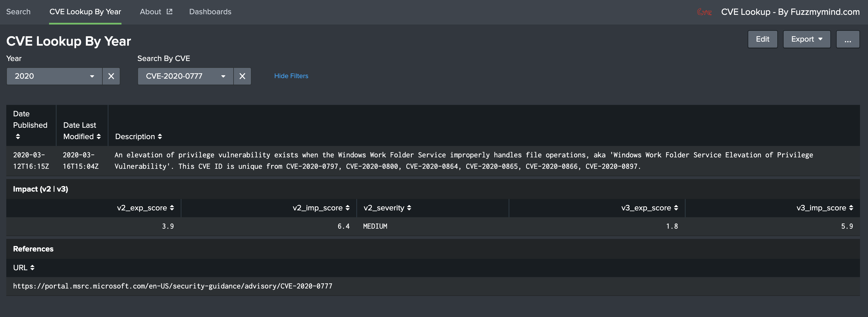This screenshot has height=317, width=868.
Task: Sort the URL references column
Action: coord(32,267)
